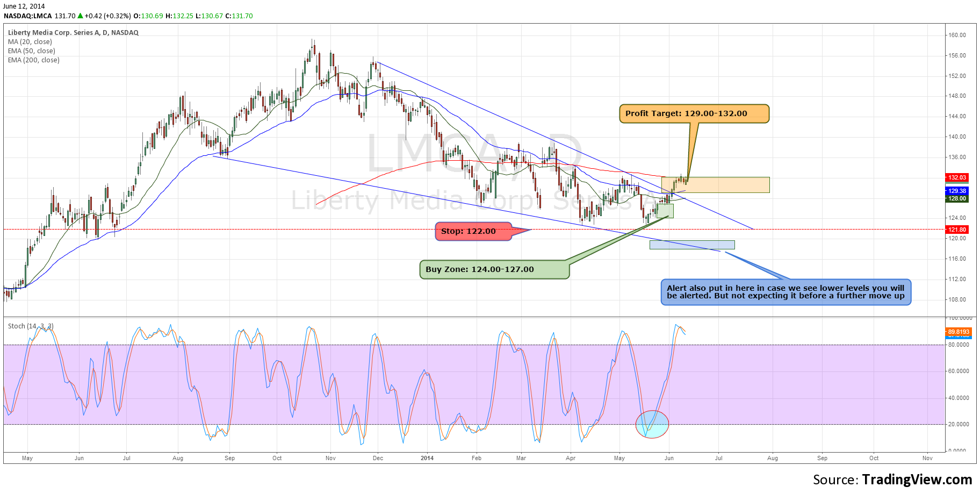
Task: Click the red circle highlight on the Stochastic
Action: coord(652,424)
